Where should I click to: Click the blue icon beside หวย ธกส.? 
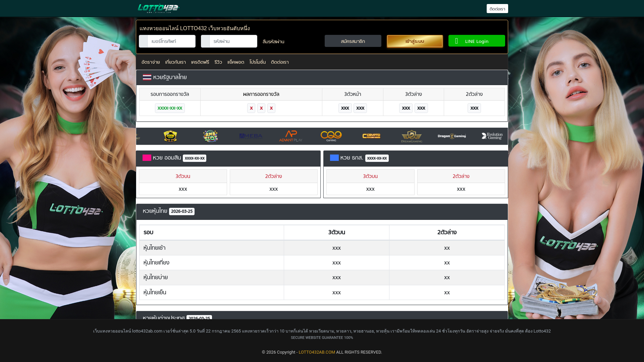(334, 158)
